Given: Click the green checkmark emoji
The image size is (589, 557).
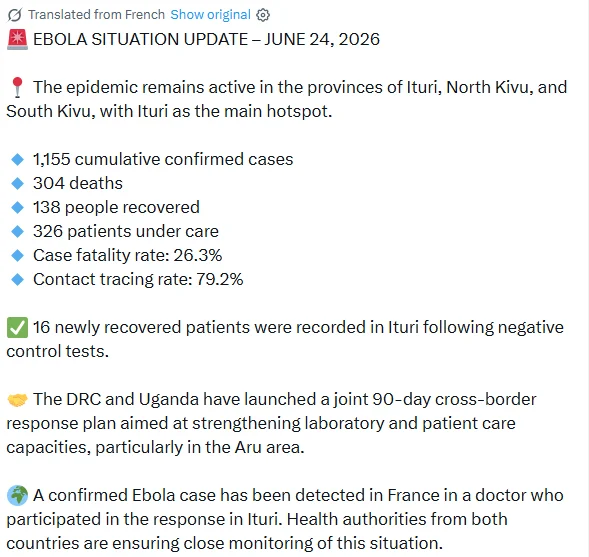Looking at the screenshot, I should [x=17, y=327].
